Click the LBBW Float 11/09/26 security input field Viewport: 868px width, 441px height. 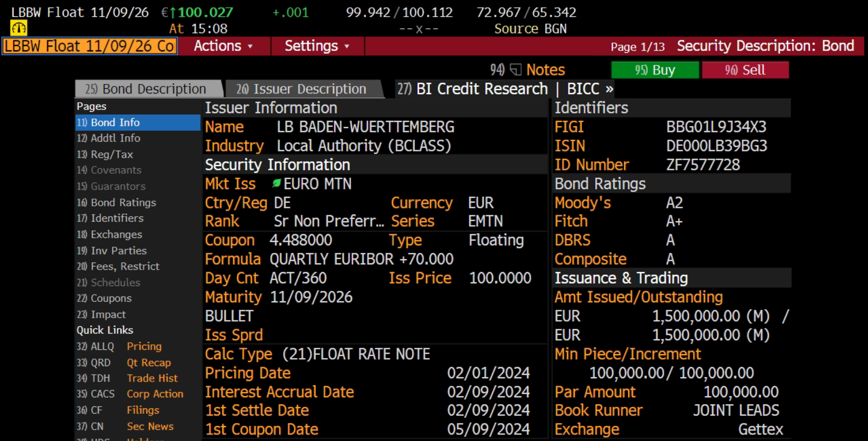tap(90, 46)
